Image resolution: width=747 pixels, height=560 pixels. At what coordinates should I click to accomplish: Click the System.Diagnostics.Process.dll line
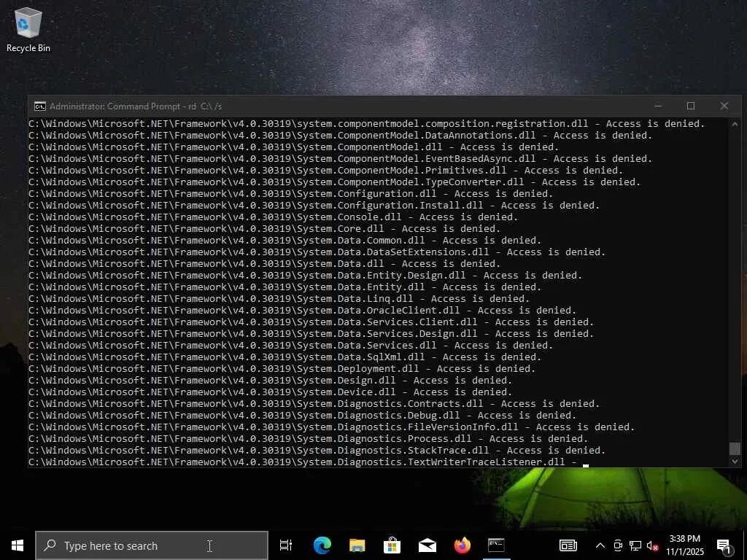[309, 438]
